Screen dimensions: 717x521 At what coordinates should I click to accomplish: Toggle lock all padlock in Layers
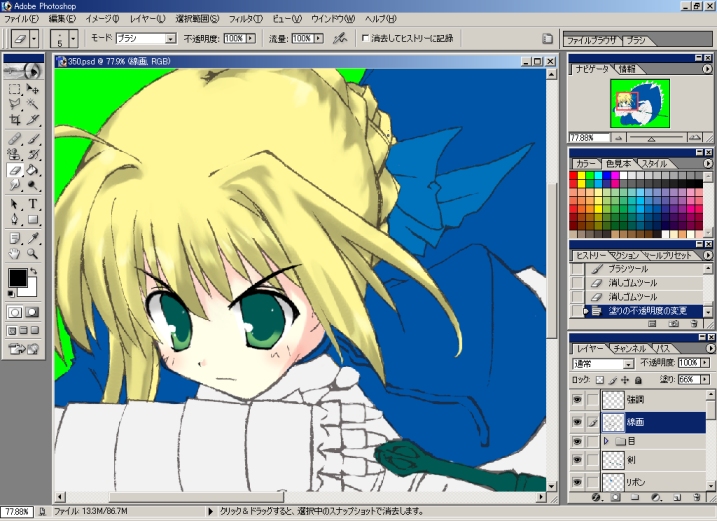tap(638, 380)
